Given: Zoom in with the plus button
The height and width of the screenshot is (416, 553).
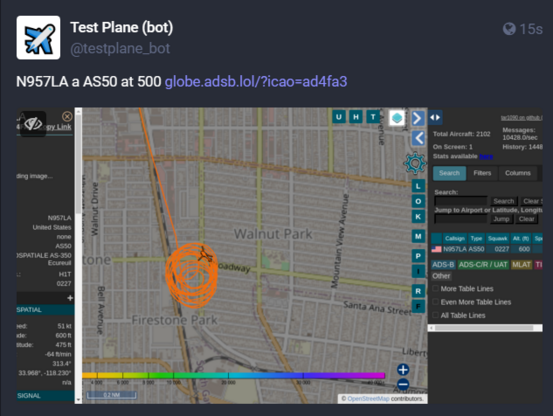Looking at the screenshot, I should pos(403,369).
